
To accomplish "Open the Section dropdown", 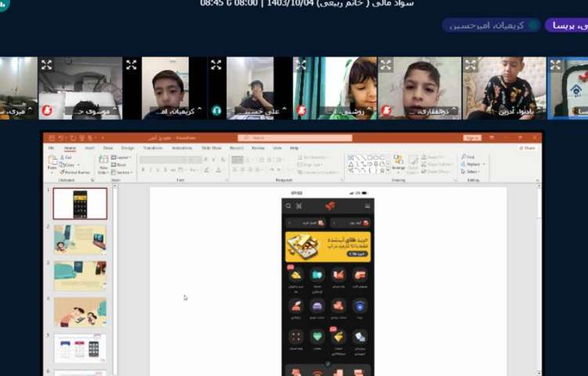I will (x=122, y=172).
